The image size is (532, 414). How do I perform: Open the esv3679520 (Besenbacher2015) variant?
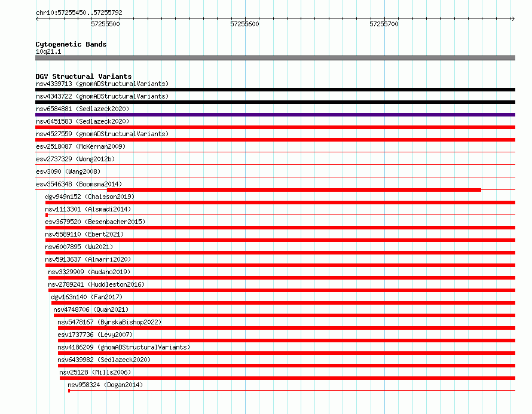click(x=95, y=222)
